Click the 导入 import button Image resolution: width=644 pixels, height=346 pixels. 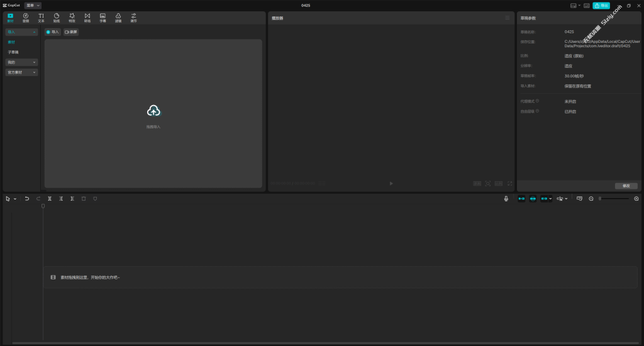pos(53,32)
